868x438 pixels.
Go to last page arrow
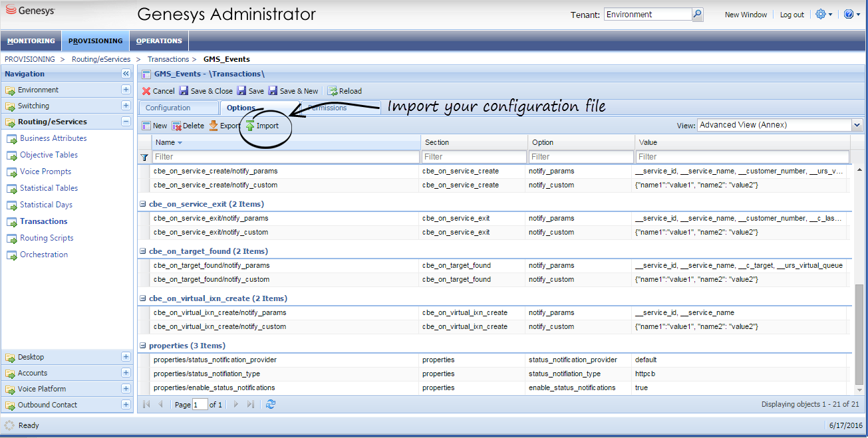[x=251, y=404]
